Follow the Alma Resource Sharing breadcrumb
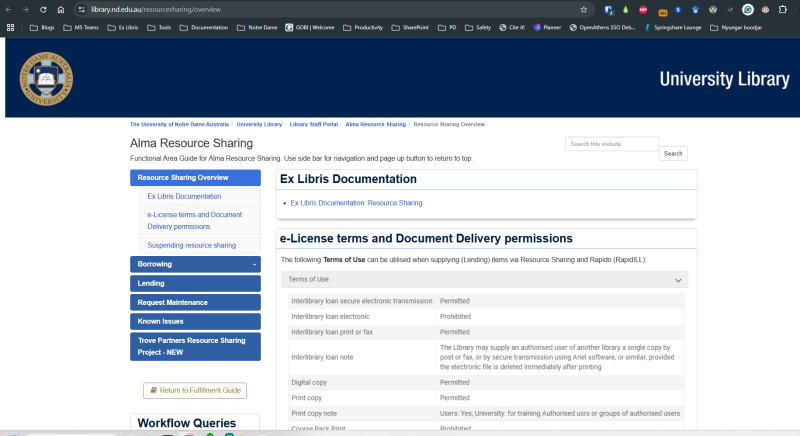800x436 pixels. [376, 124]
